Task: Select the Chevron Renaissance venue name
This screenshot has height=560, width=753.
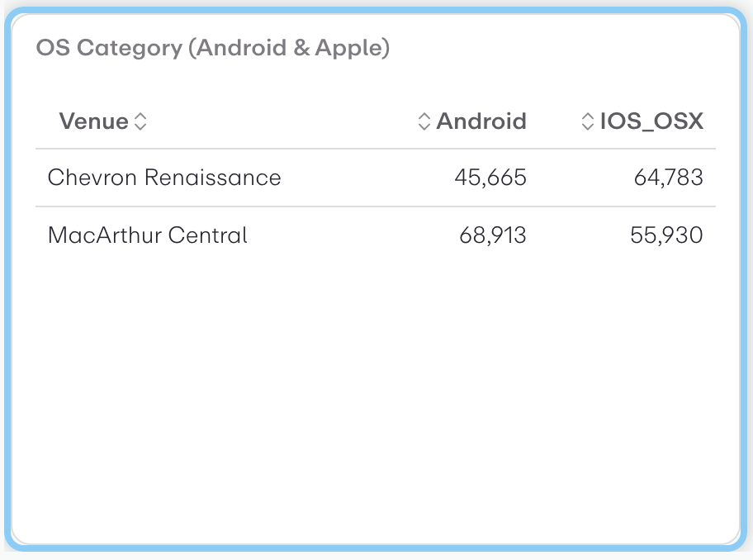Action: (164, 177)
